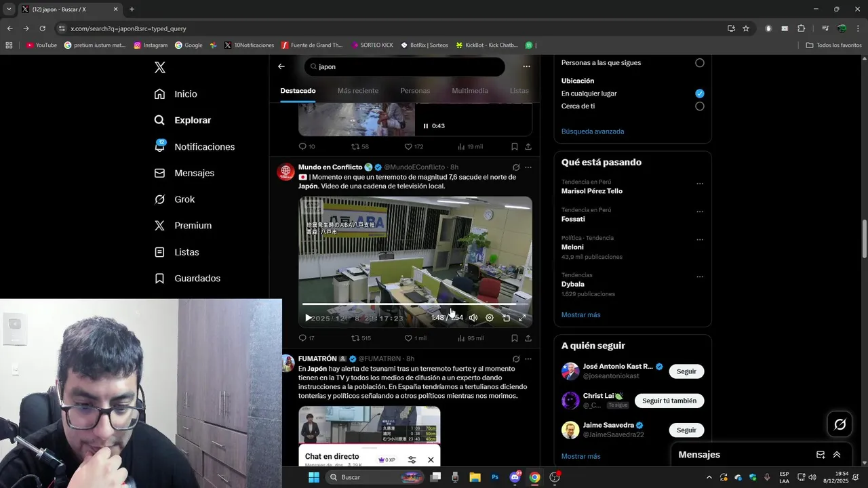The height and width of the screenshot is (488, 868).
Task: Switch to the Destacado tab
Action: (298, 91)
